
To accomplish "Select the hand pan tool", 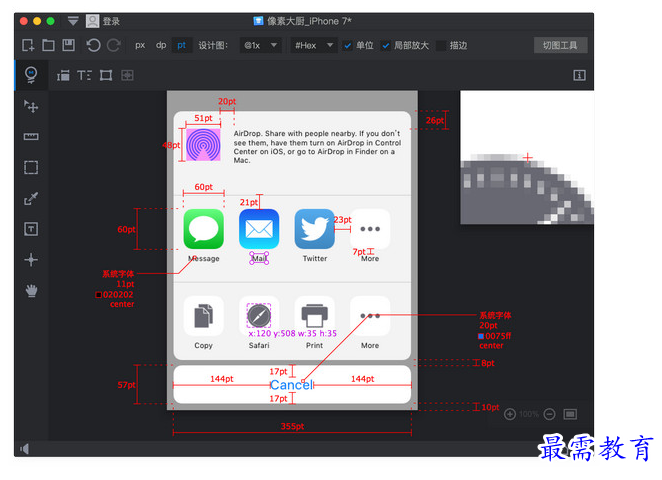I will (x=31, y=290).
